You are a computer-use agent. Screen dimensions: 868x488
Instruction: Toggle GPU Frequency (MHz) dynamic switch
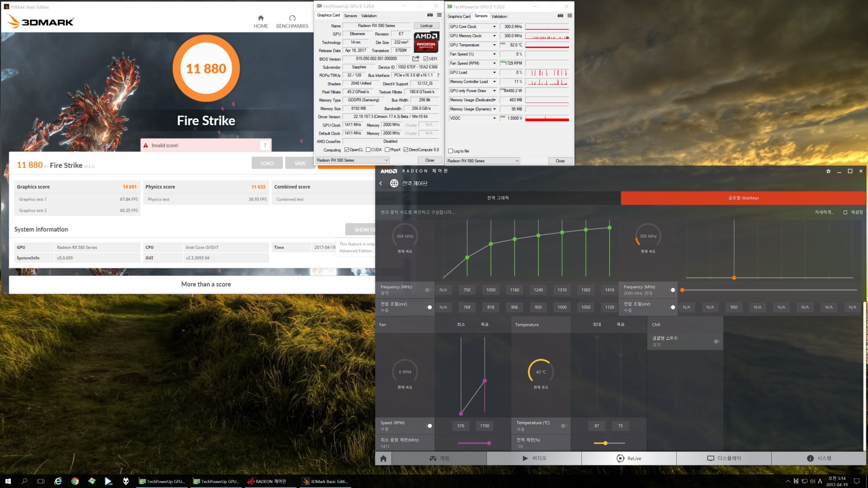point(428,290)
